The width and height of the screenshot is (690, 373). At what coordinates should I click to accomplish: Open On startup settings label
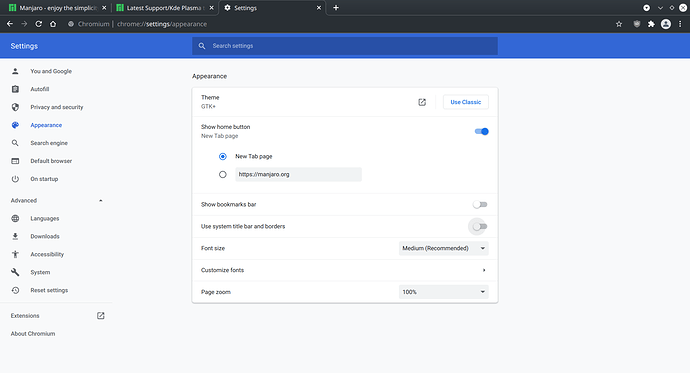tap(44, 179)
